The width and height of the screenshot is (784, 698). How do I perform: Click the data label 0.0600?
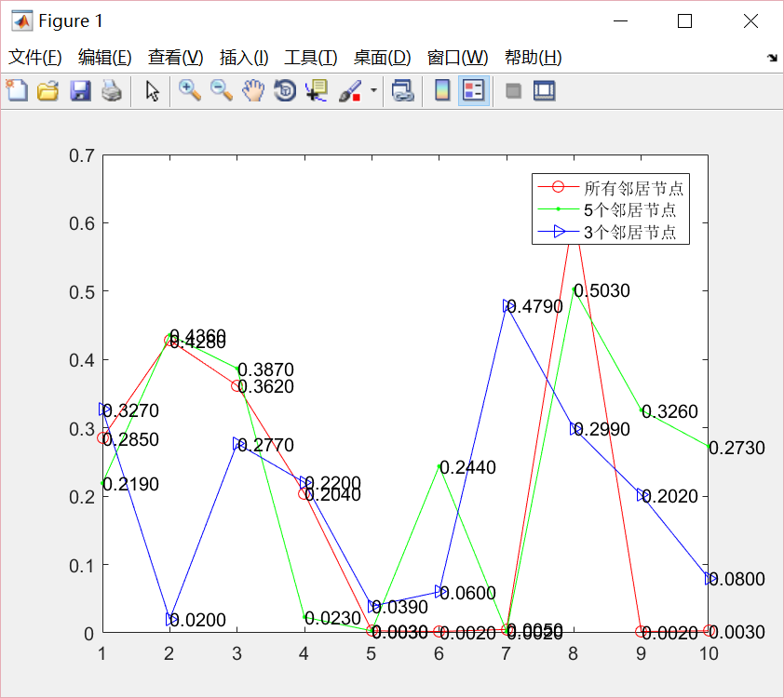[467, 593]
